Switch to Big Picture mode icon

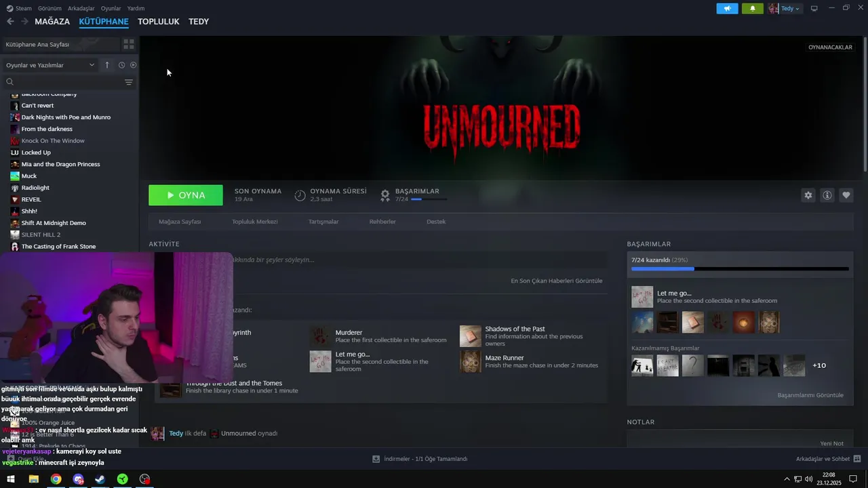coord(814,8)
